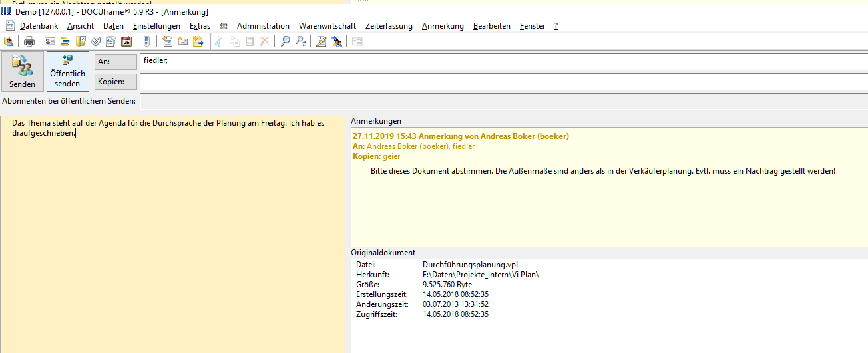Open the Extras menu

[x=200, y=26]
